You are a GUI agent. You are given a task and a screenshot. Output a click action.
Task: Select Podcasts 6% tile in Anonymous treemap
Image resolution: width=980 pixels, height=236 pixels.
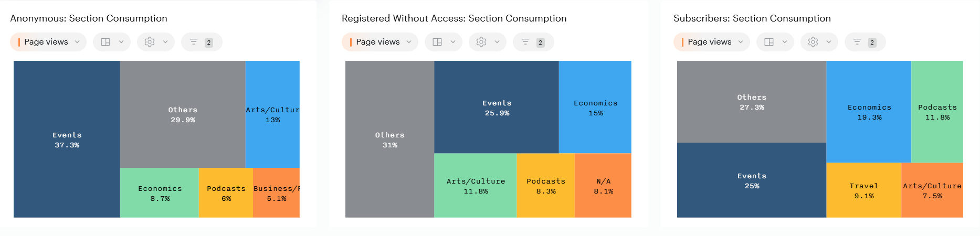226,193
